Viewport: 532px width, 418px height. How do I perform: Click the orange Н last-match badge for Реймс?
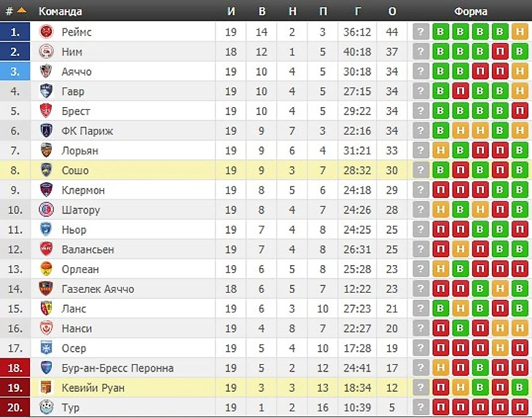click(x=520, y=32)
